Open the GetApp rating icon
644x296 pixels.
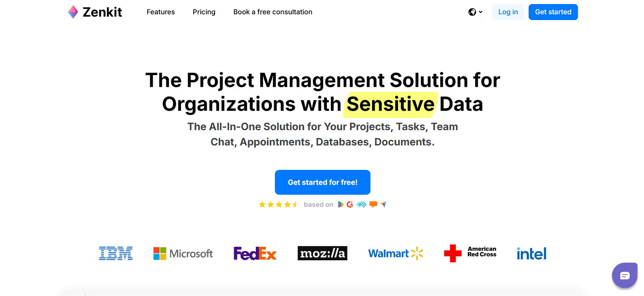361,204
